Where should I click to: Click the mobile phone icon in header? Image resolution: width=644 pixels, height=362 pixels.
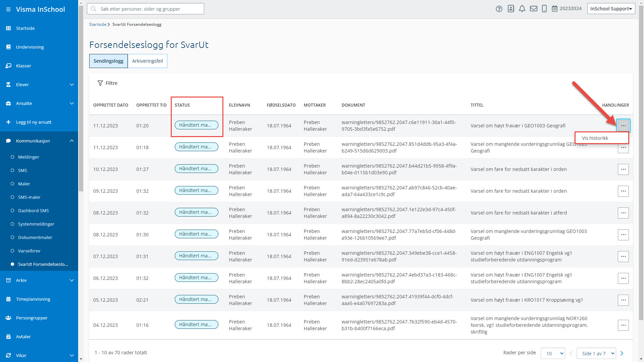click(544, 9)
